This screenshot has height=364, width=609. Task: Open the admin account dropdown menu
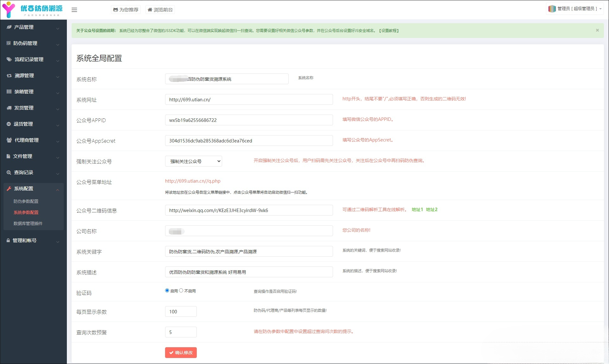pos(574,9)
